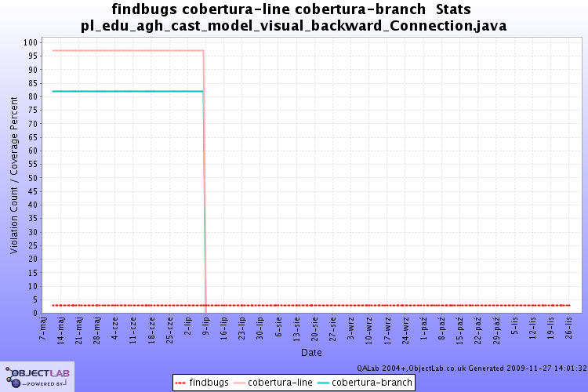Viewport: 588px width, 392px height.
Task: Click the 16-lip date tick label
Action: point(224,328)
